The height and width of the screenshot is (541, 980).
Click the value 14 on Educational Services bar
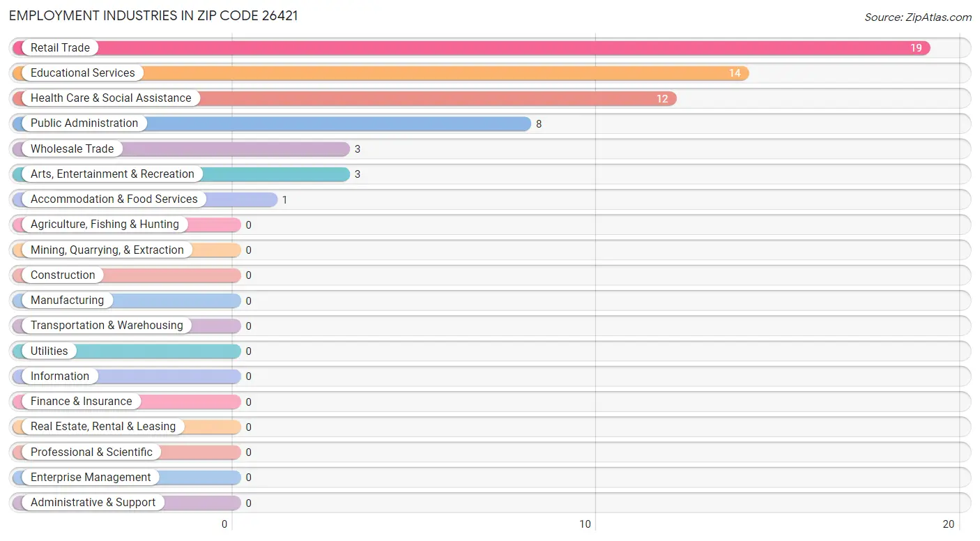(735, 73)
